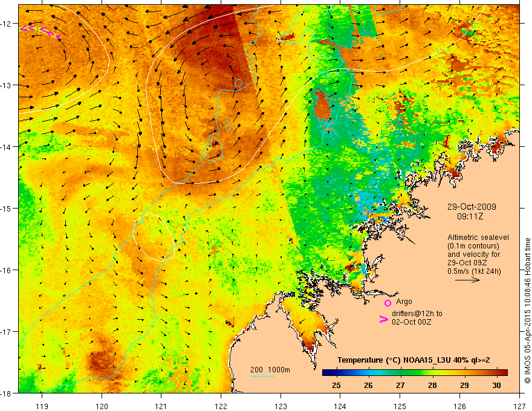Click the magenta drifters arrowhead legend symbol
Viewport: 532px width, 411px height.
[x=384, y=319]
